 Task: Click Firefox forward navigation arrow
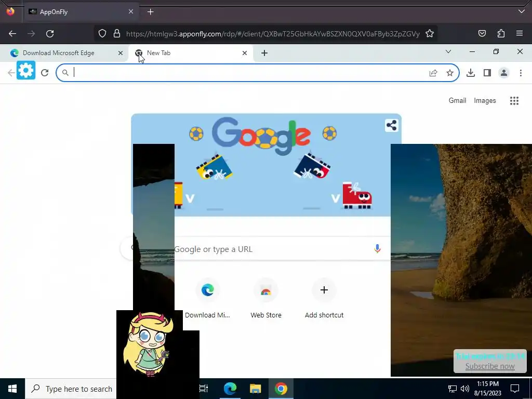point(31,34)
